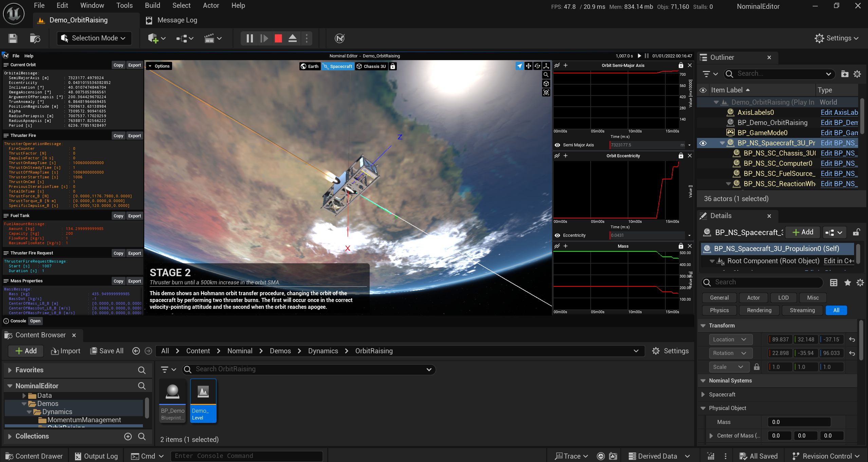The height and width of the screenshot is (462, 868).
Task: Open the browse-to-content icon beside Save
Action: coord(35,38)
